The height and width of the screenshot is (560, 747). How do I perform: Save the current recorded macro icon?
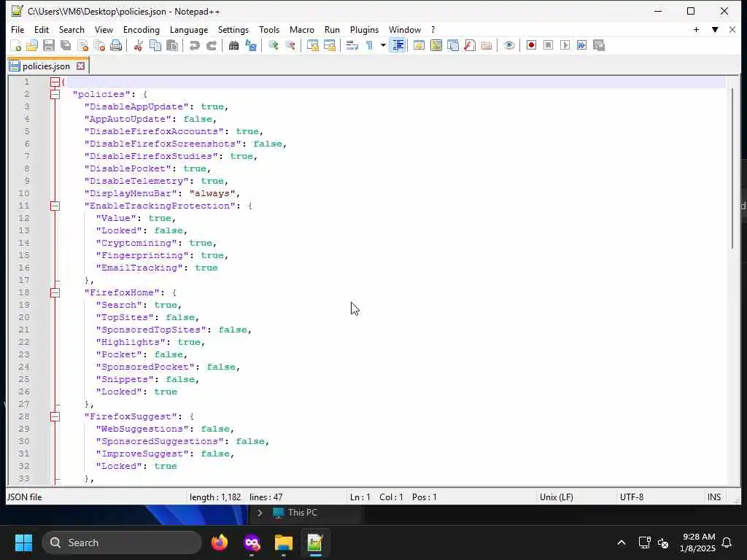point(599,45)
